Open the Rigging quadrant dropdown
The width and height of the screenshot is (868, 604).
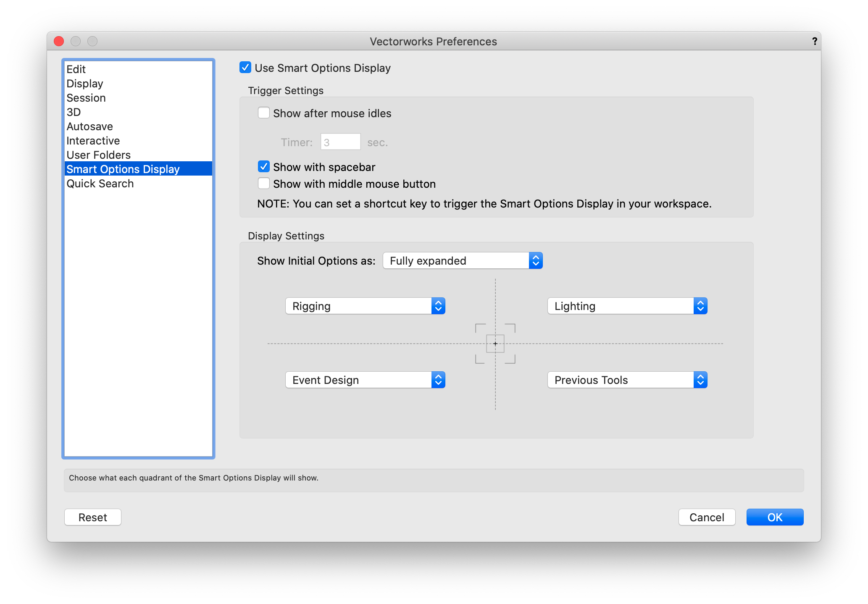click(365, 306)
